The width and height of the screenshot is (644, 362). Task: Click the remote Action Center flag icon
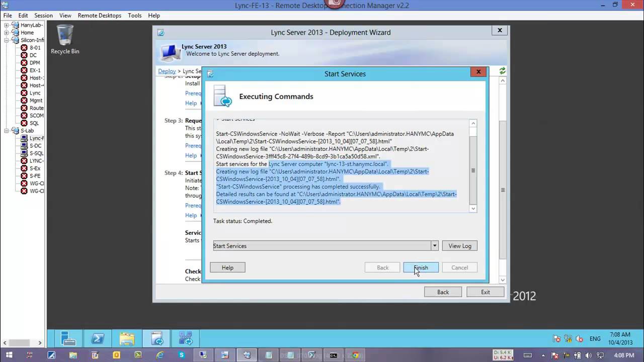557,339
